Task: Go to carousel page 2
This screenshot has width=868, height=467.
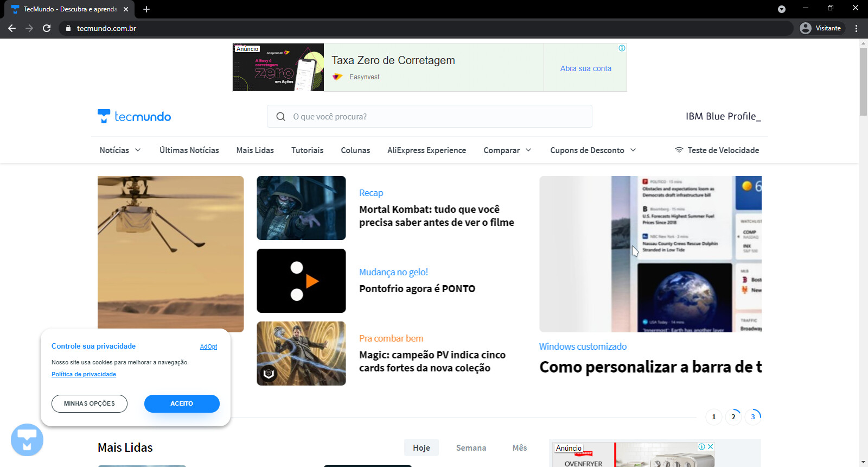Action: tap(733, 417)
